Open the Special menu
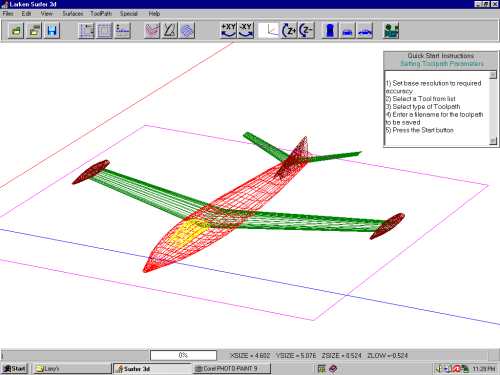 pyautogui.click(x=129, y=14)
